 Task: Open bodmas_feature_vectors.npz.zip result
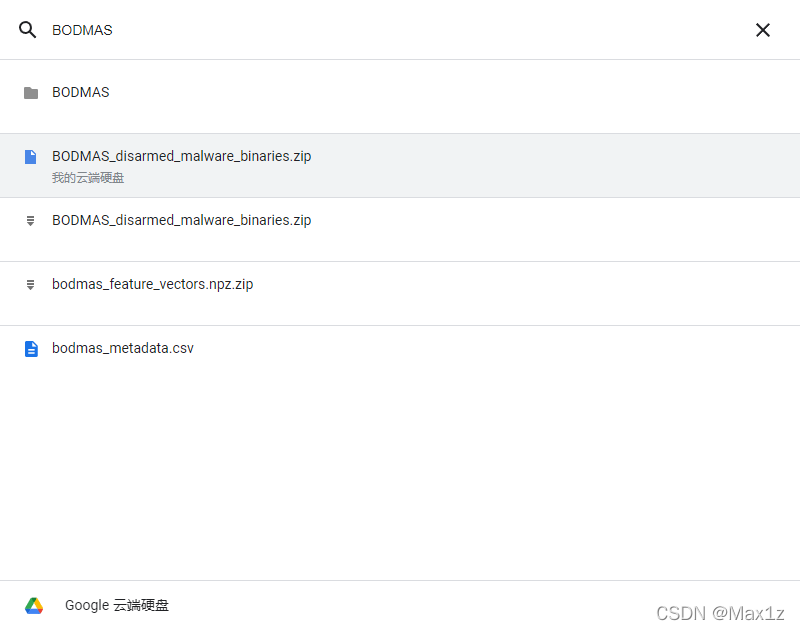pyautogui.click(x=400, y=293)
